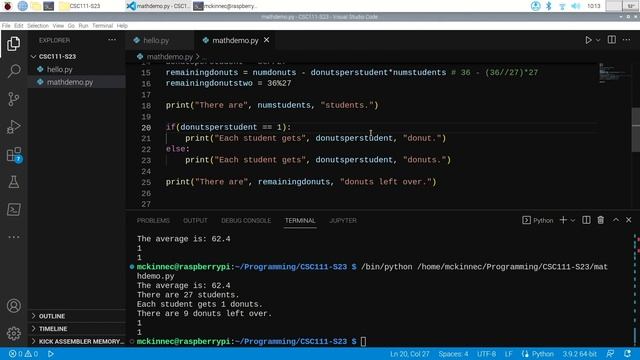Image resolution: width=640 pixels, height=360 pixels.
Task: Open Run and Debug view
Action: click(13, 127)
